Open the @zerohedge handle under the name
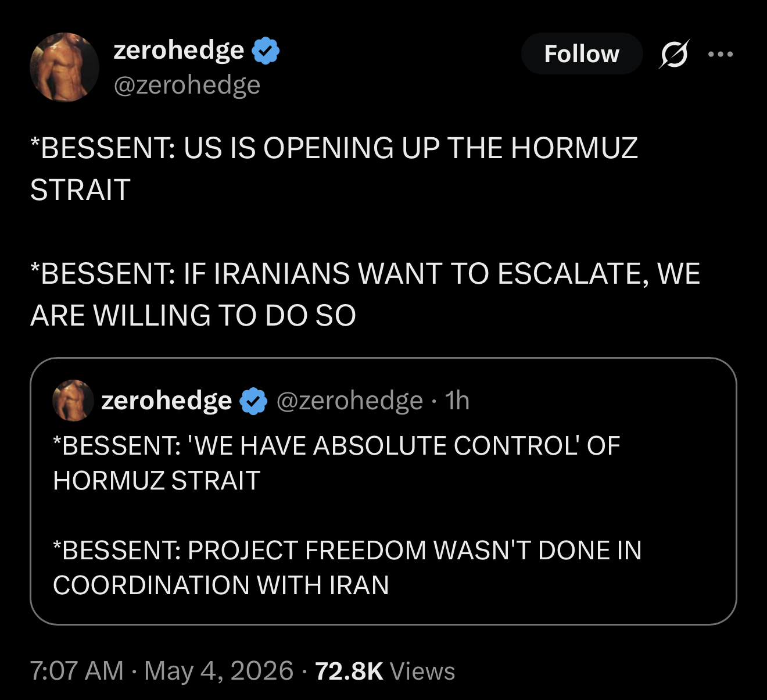The image size is (767, 700). [x=187, y=85]
